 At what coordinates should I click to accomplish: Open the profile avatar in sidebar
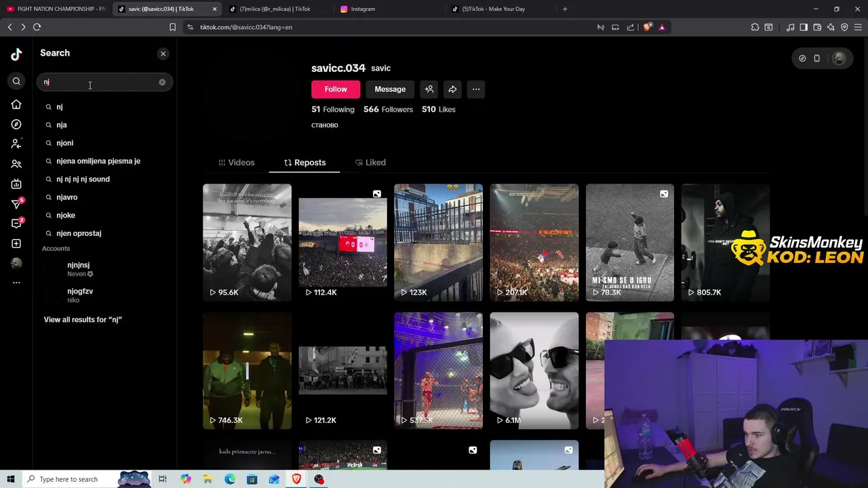(16, 263)
